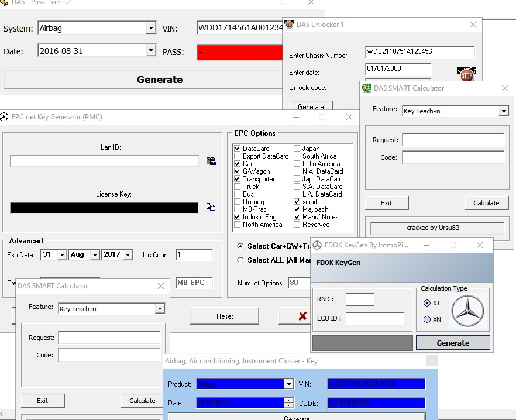The height and width of the screenshot is (420, 516).
Task: Minimize the FDOK KeyGen window
Action: pyautogui.click(x=426, y=245)
